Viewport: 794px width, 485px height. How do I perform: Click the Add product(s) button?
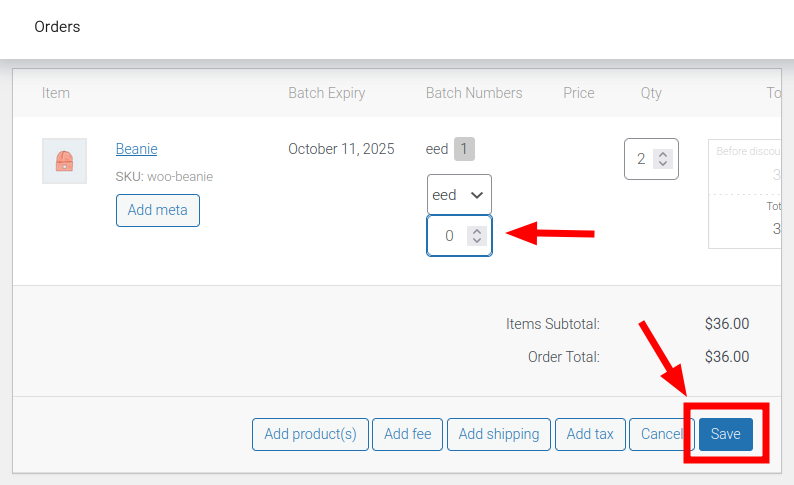tap(310, 434)
